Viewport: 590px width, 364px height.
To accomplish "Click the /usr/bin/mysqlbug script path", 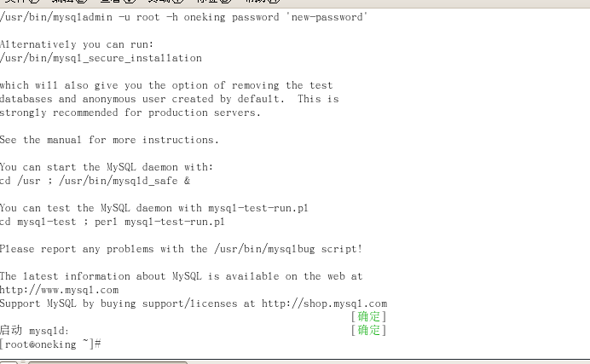I will point(264,249).
